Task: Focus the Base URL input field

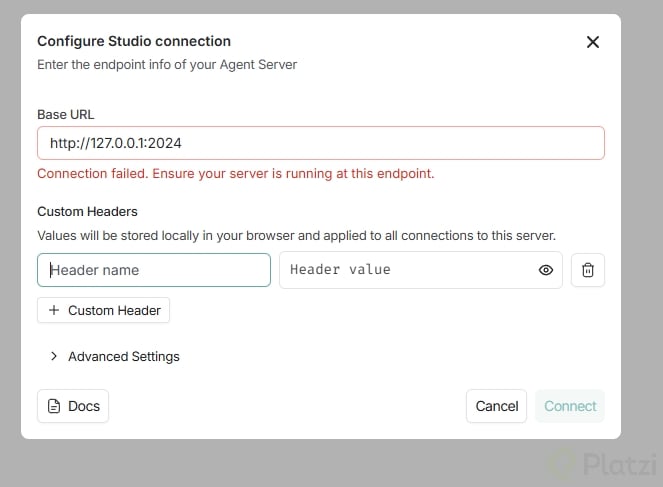Action: 320,143
